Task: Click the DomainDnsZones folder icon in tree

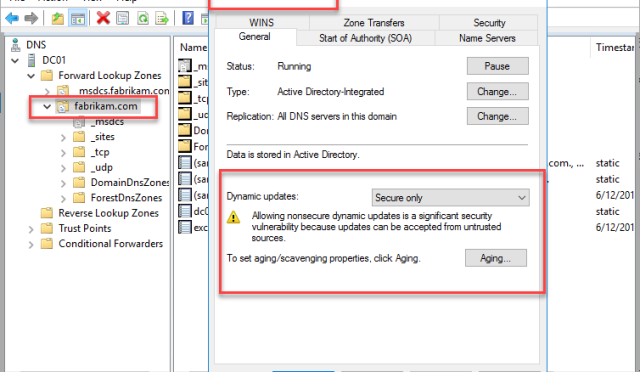Action: click(79, 183)
